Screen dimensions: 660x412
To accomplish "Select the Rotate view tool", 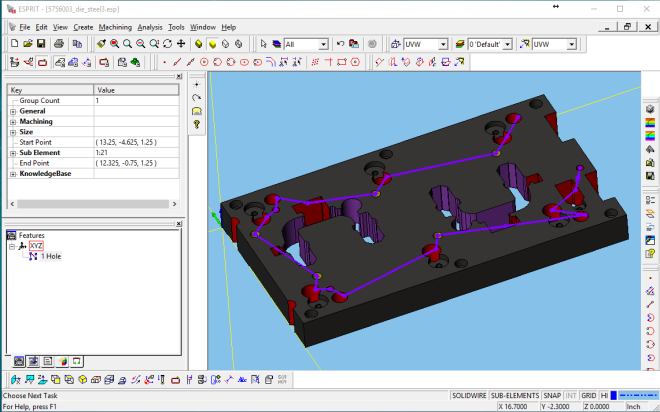I will coord(166,44).
